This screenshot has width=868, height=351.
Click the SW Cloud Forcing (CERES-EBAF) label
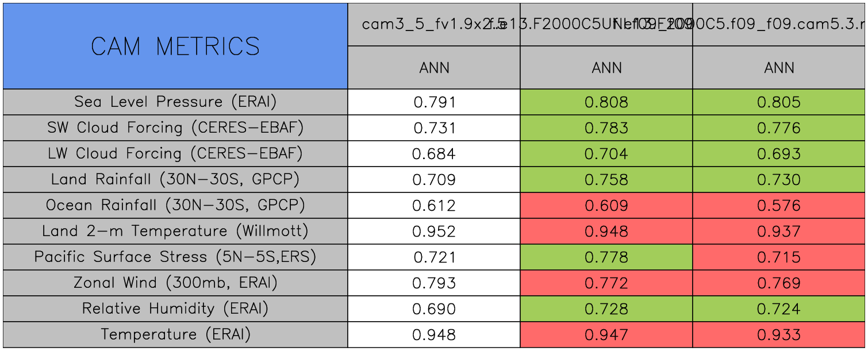[x=175, y=128]
